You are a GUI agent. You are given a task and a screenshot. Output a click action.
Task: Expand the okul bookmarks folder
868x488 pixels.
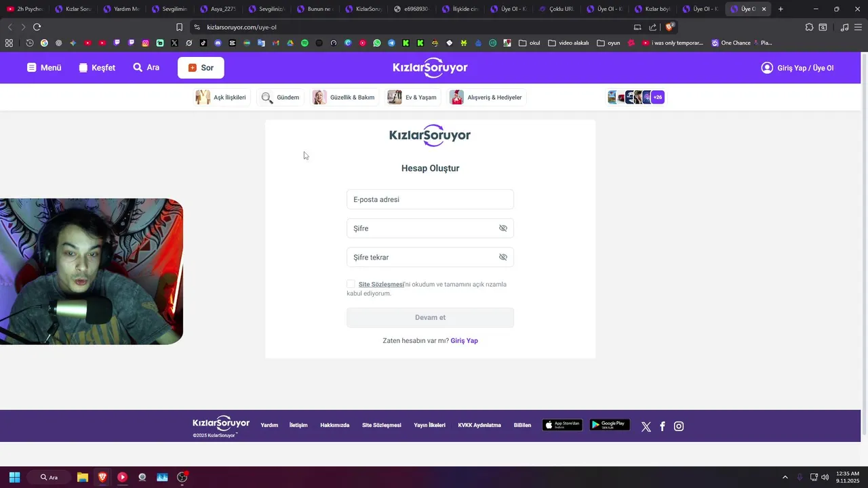coord(530,43)
